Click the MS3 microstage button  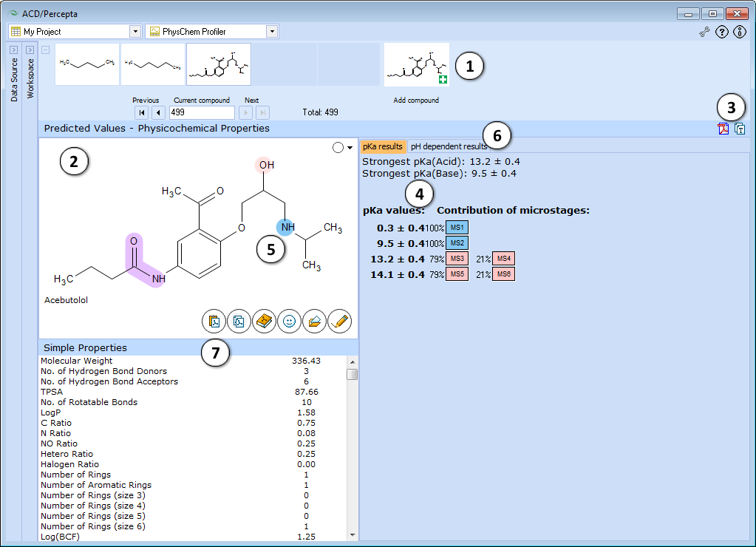click(457, 259)
